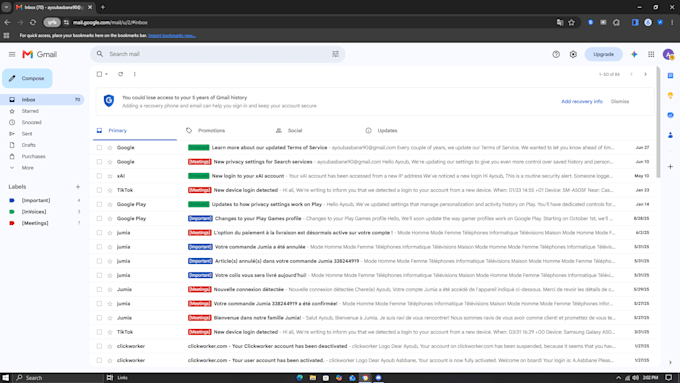Get add-ons plus icon in side panel
680x383 pixels.
pos(670,167)
